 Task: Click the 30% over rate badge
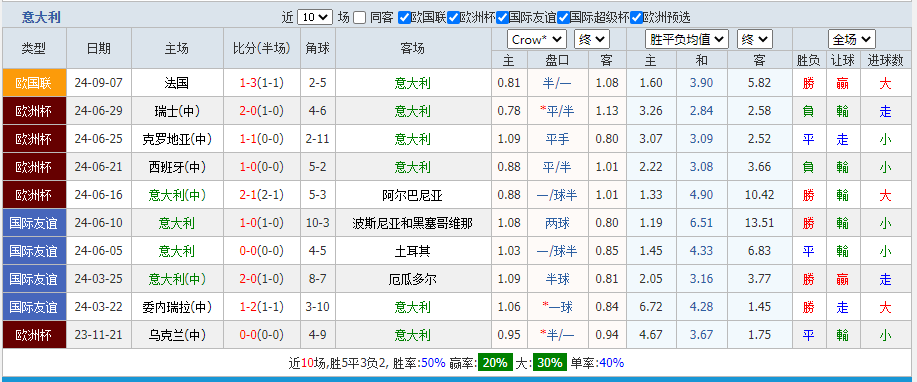[549, 363]
